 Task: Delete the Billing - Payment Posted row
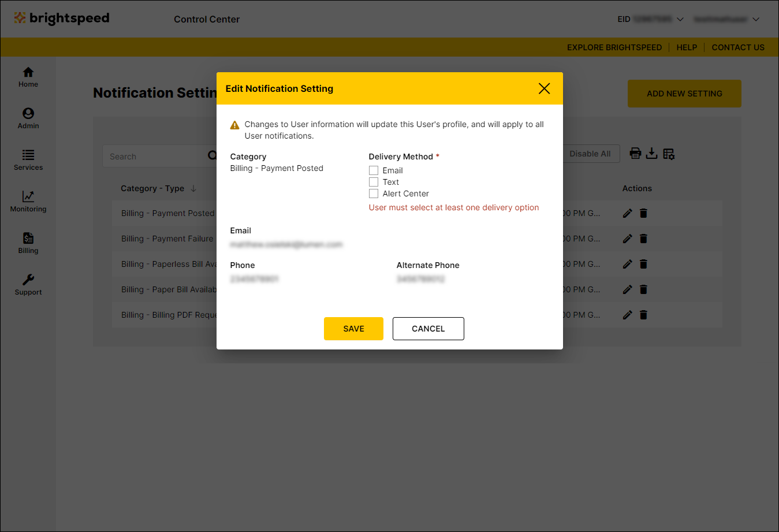tap(643, 213)
